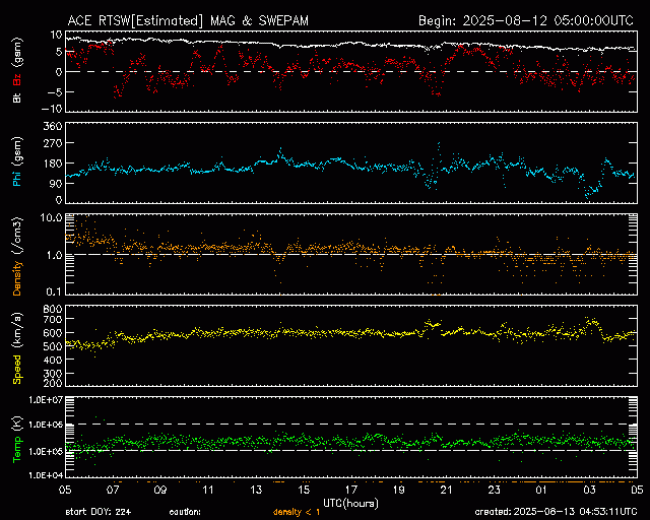Click the 'created: 2025-08-13 04:53:11UTC' footer

556,512
